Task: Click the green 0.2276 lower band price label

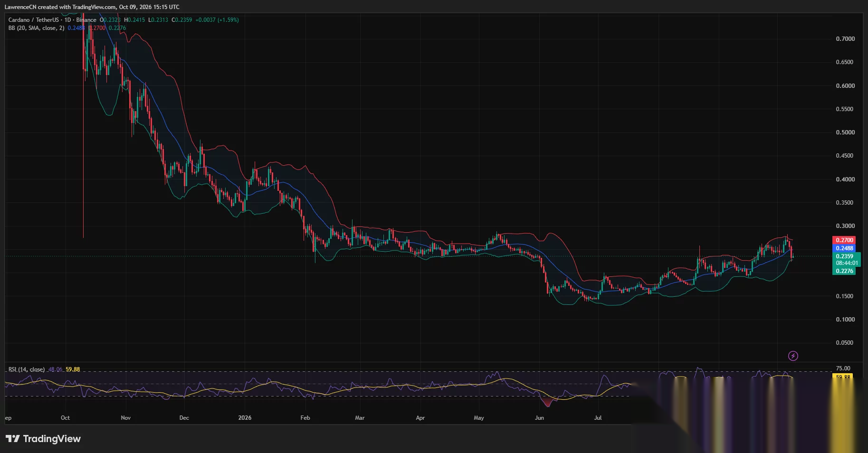Action: 844,271
